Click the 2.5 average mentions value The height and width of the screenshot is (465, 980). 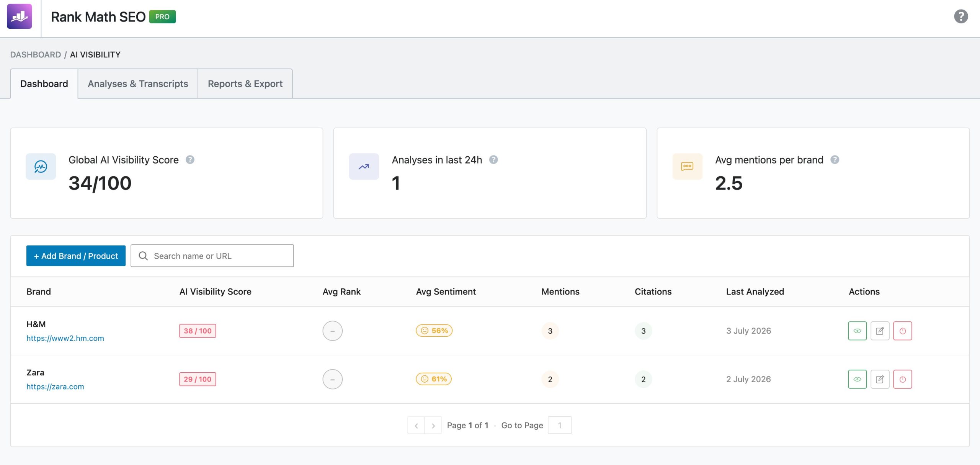[x=729, y=183]
